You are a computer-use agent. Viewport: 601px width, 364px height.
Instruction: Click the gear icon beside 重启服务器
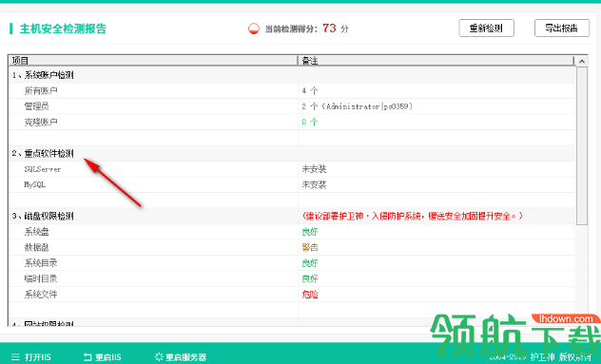159,357
